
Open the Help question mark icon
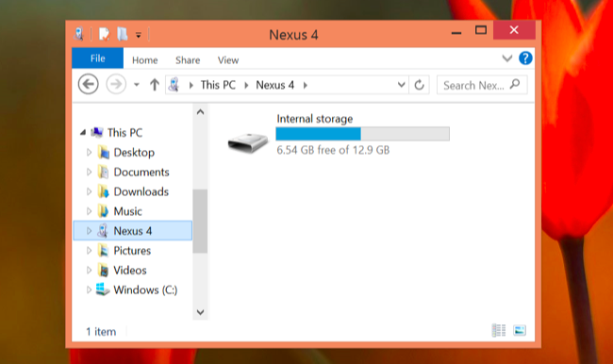(x=525, y=58)
